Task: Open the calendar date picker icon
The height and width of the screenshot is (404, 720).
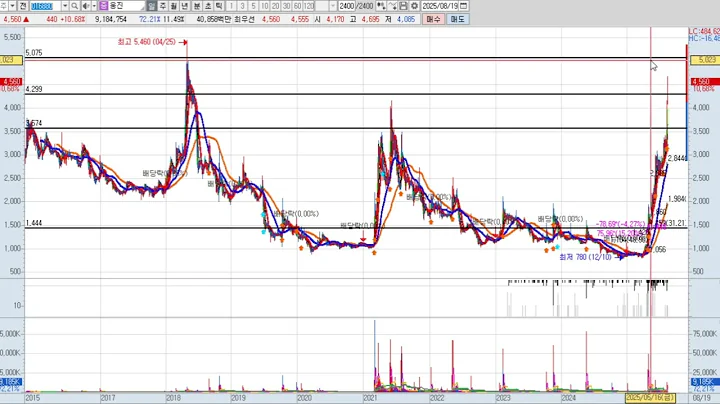Action: [464, 6]
